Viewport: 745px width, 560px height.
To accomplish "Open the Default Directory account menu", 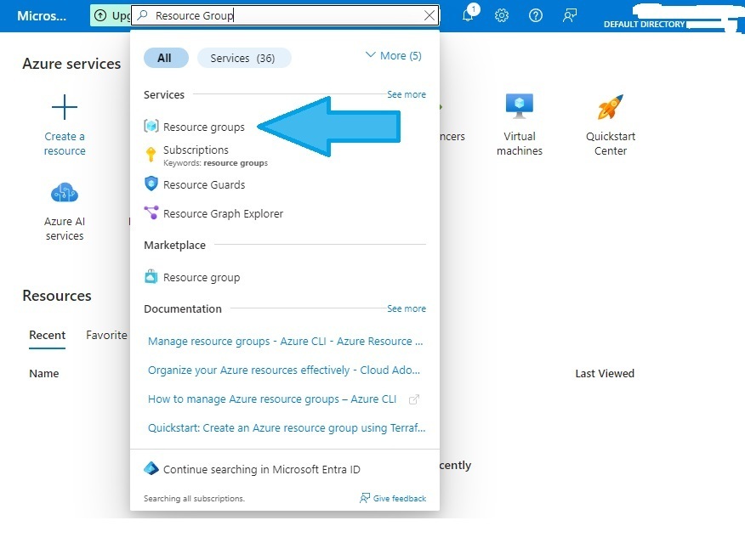I will click(644, 24).
